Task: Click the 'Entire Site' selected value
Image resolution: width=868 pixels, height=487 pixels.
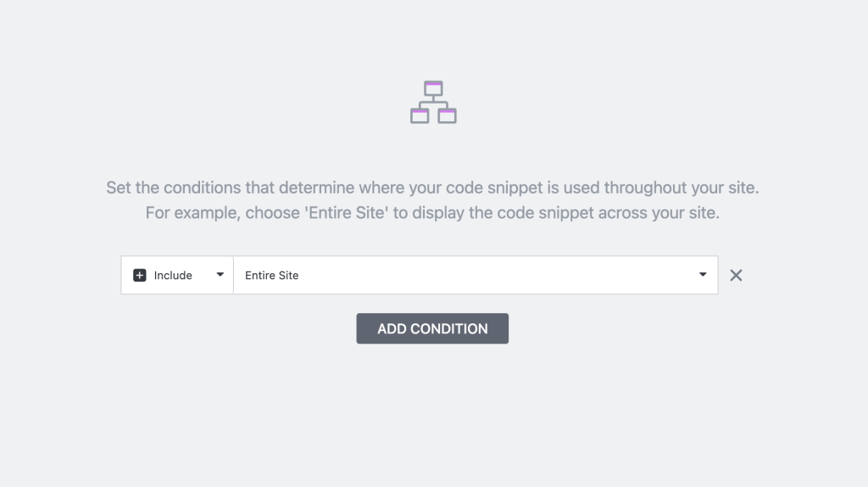Action: (x=271, y=275)
